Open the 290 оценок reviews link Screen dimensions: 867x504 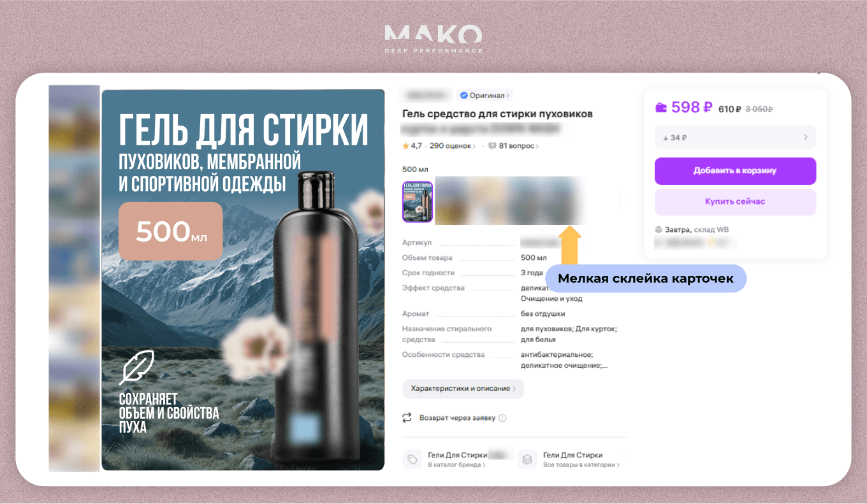(453, 146)
